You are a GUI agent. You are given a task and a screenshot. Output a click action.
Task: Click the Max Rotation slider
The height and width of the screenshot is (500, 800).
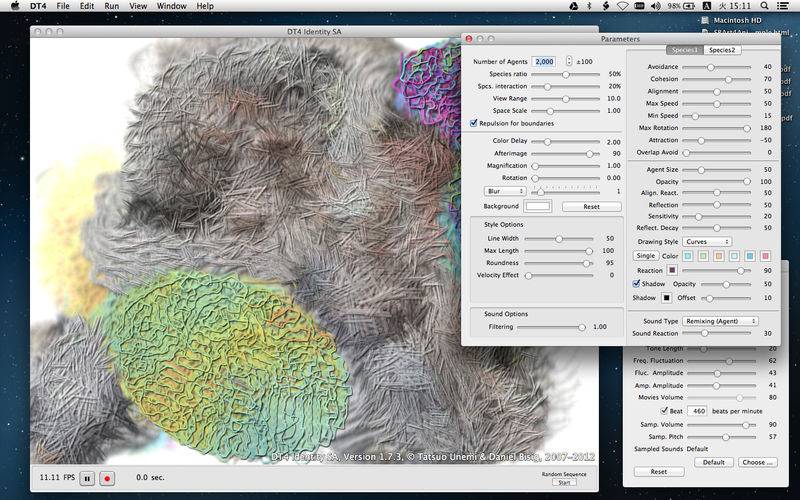(716, 129)
